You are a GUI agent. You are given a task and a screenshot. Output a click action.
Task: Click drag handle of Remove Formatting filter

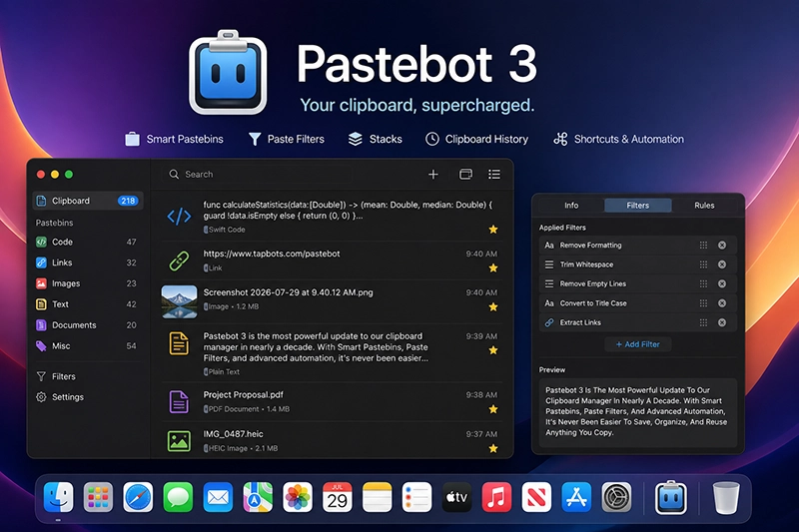click(704, 246)
